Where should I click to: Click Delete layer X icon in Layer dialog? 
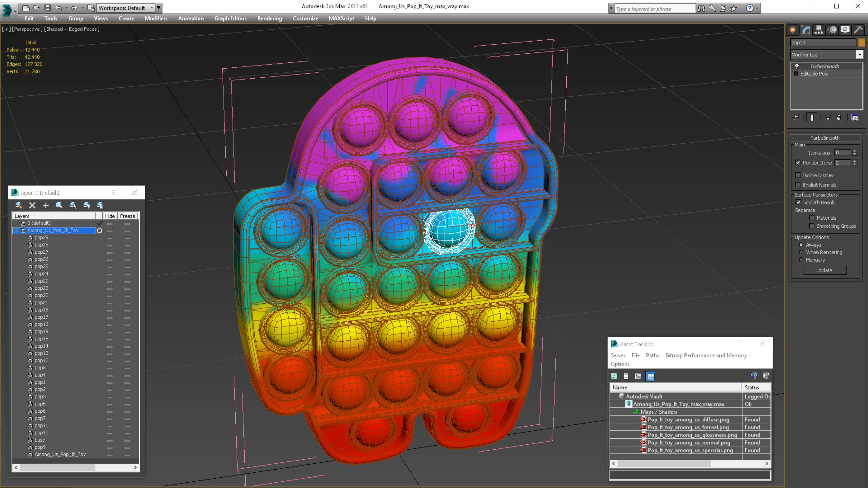click(x=32, y=205)
